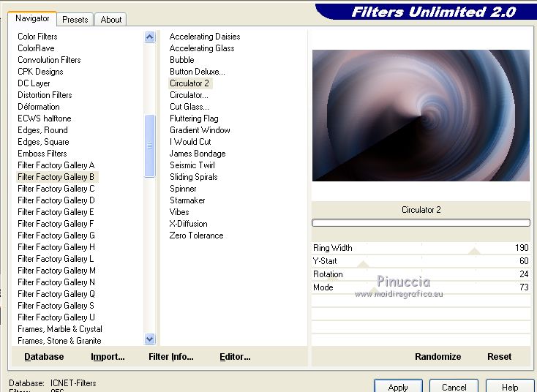Choose Filter Factory Gallery D
The width and height of the screenshot is (537, 392).
pos(56,200)
